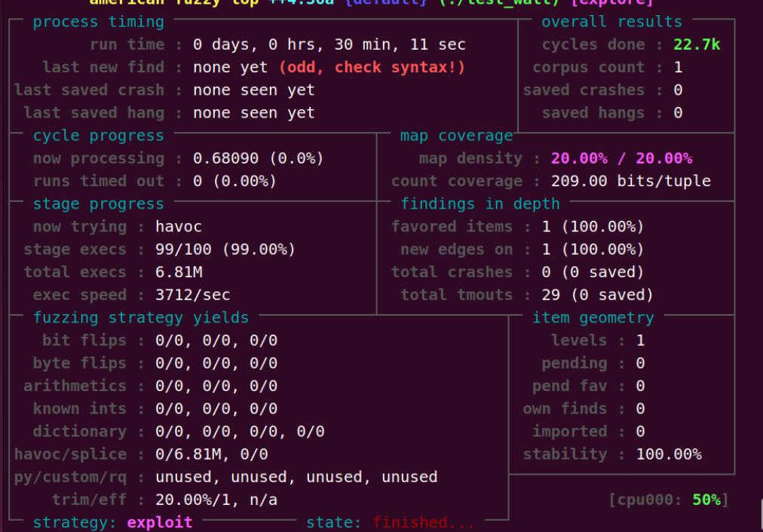Click the bit flips yields 0/0, 0/0, 0/0
The width and height of the screenshot is (763, 532).
pyautogui.click(x=216, y=341)
